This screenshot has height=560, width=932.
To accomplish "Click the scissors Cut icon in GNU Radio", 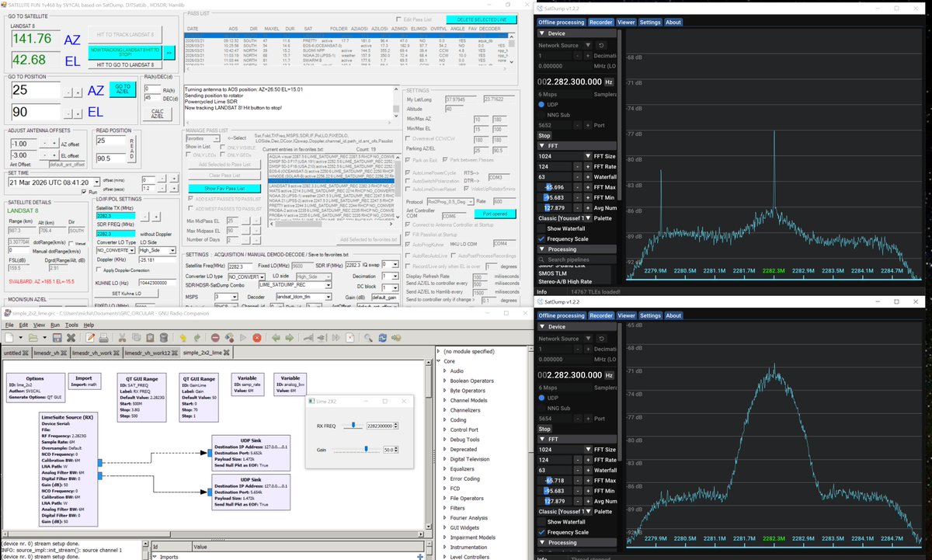I will (122, 338).
